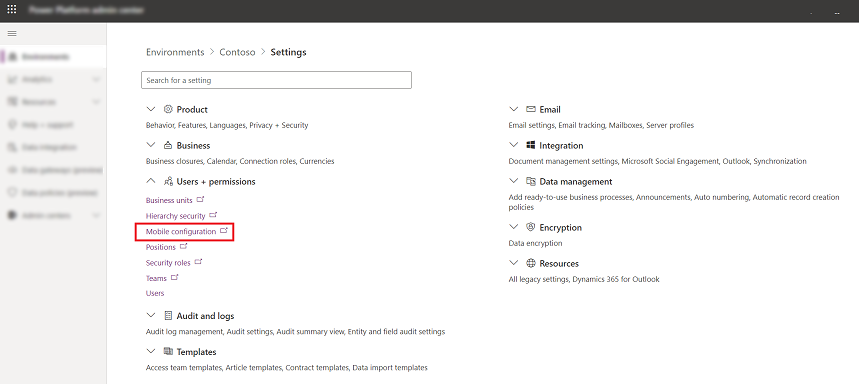Expand the Admin centers sidebar chevron
859x384 pixels.
[x=96, y=215]
